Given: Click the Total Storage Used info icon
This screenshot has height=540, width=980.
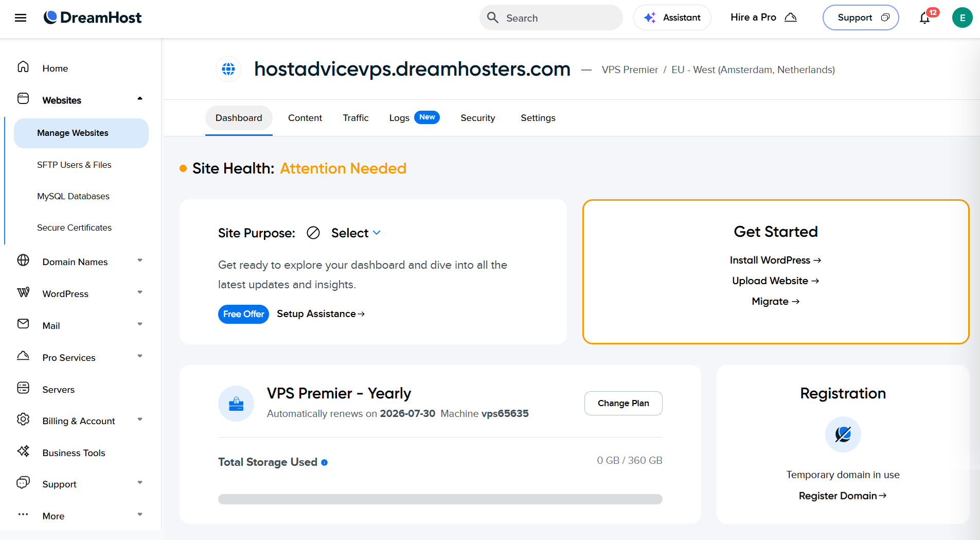Looking at the screenshot, I should [325, 462].
